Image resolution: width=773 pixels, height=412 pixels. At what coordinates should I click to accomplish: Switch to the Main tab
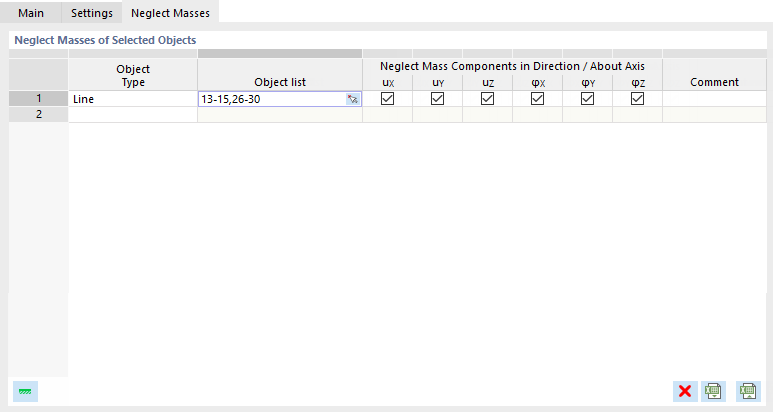coord(31,12)
